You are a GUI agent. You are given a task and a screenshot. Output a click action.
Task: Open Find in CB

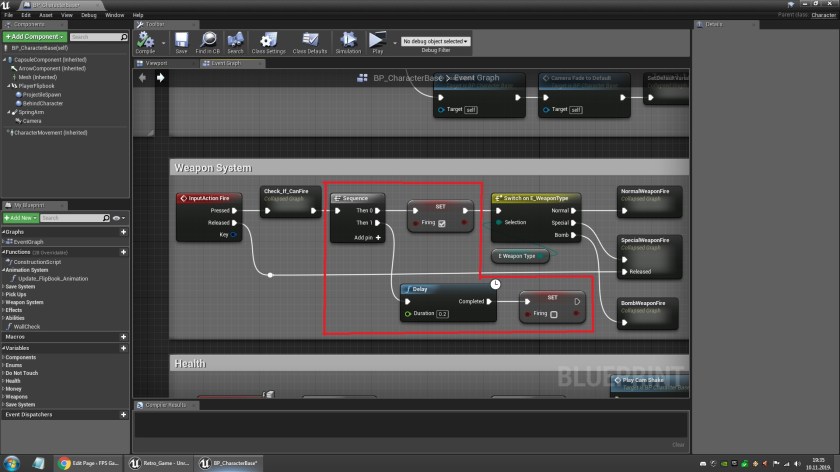(x=208, y=41)
